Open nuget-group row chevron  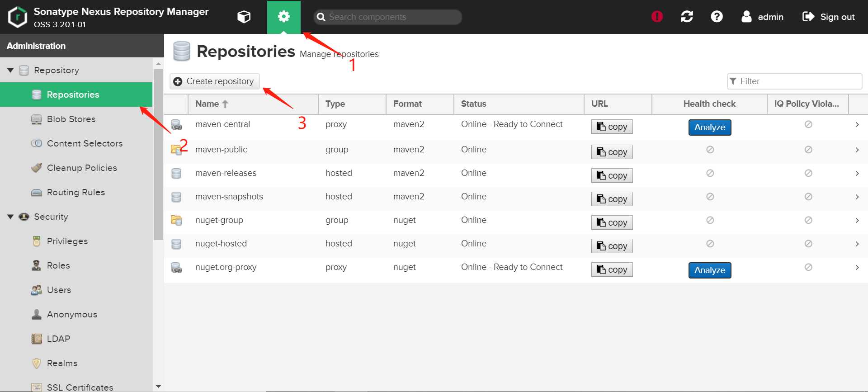857,220
